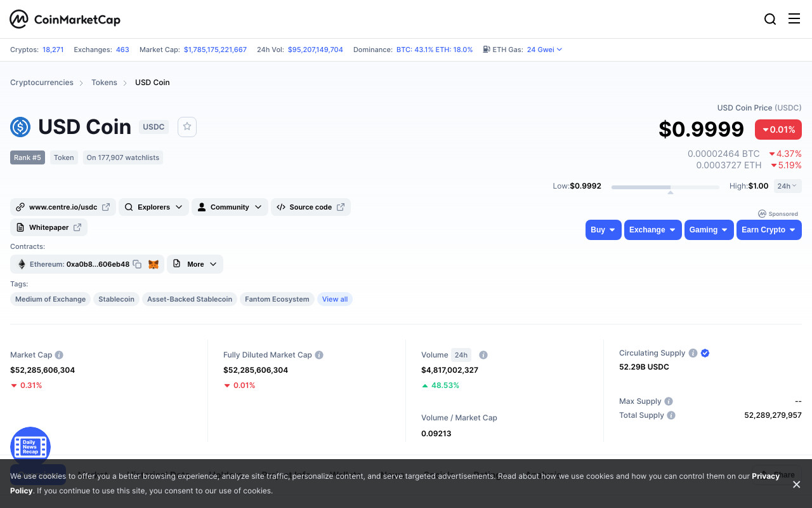Click the Sponsored label
The width and height of the screenshot is (812, 508).
pos(778,213)
